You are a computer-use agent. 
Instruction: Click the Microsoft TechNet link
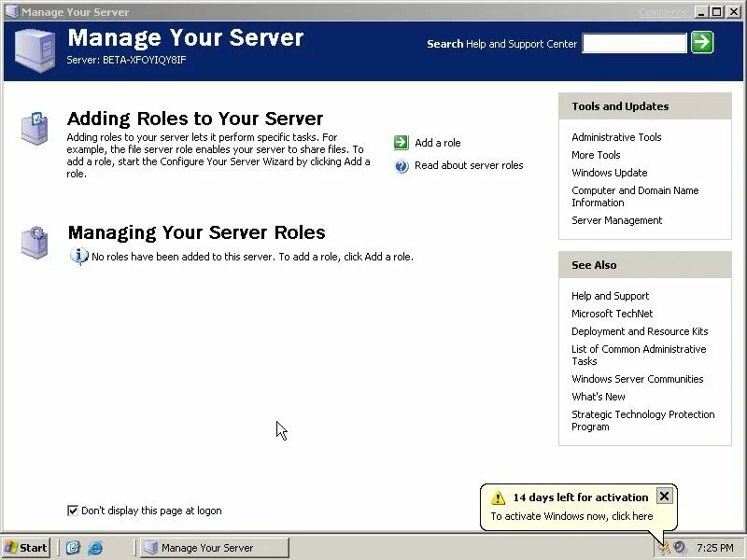613,314
